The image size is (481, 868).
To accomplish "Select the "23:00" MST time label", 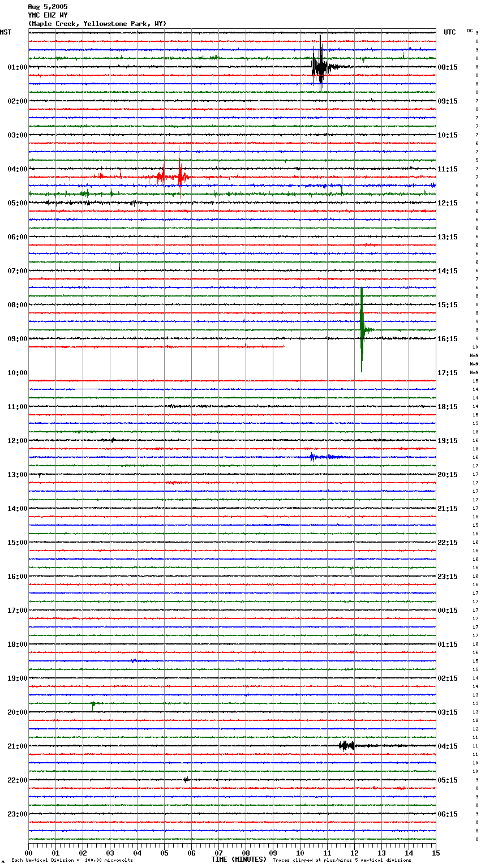I will (18, 814).
